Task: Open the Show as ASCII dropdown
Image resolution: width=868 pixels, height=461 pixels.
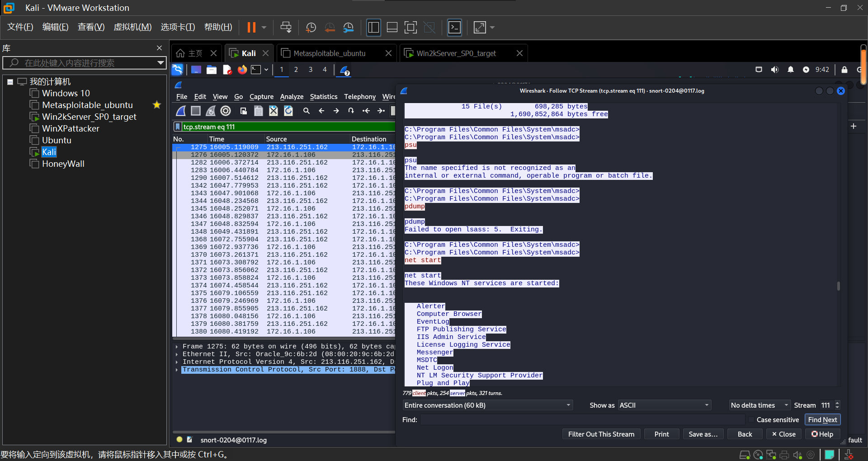Action: [664, 405]
